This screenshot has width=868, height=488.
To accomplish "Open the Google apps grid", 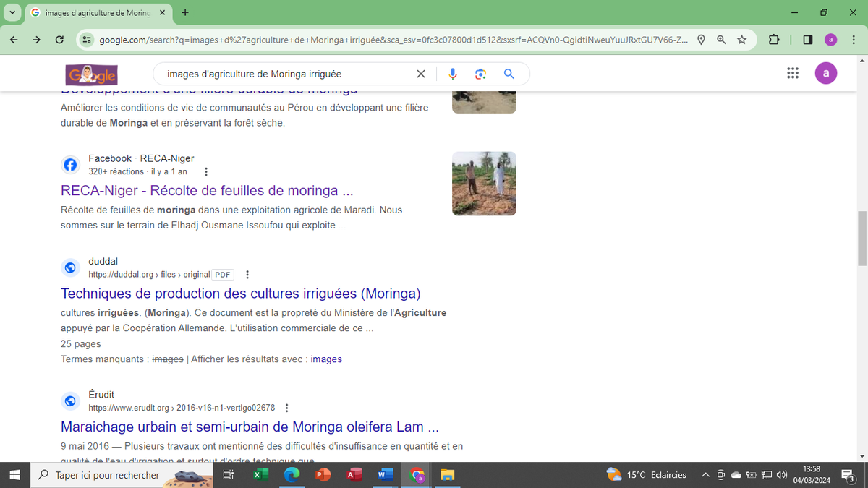I will [792, 74].
